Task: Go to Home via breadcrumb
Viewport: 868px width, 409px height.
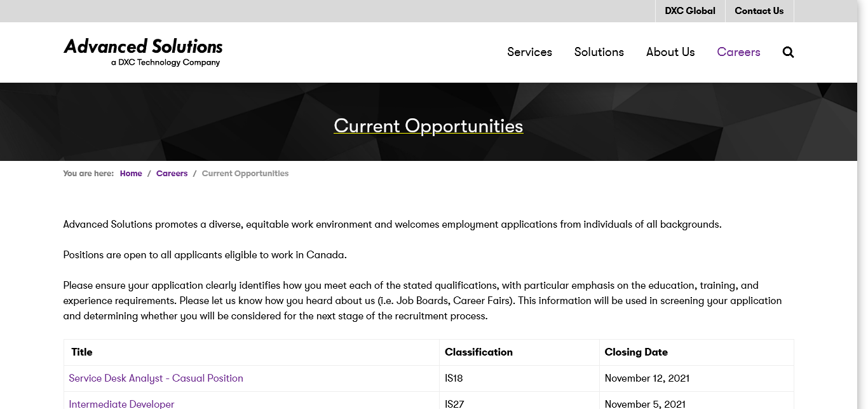Action: pos(131,174)
